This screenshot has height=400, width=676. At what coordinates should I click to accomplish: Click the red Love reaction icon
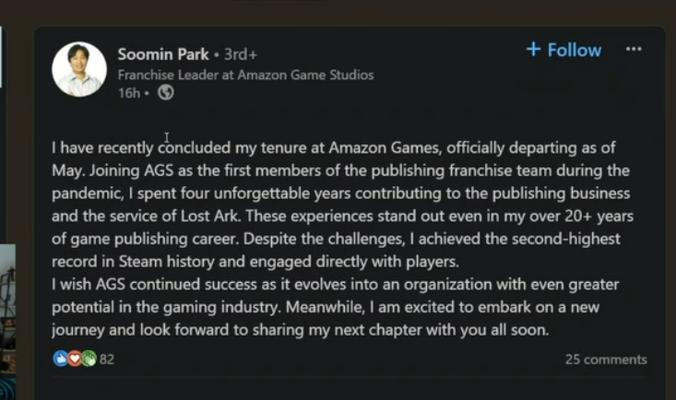point(74,359)
